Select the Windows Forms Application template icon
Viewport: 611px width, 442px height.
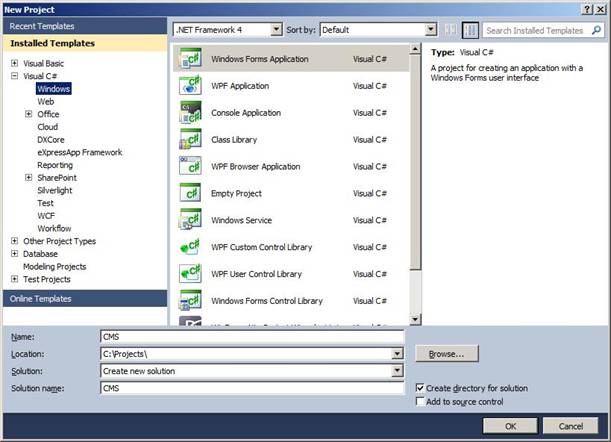[x=190, y=59]
